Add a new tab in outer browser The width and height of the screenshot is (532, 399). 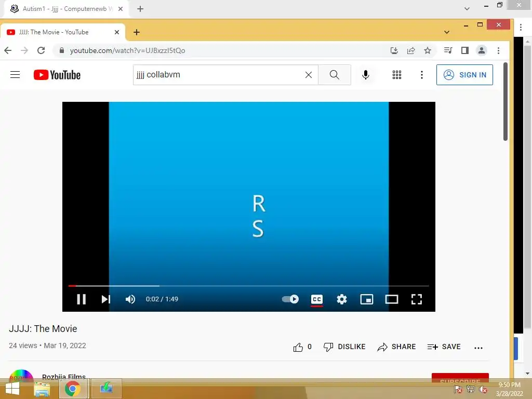[140, 9]
